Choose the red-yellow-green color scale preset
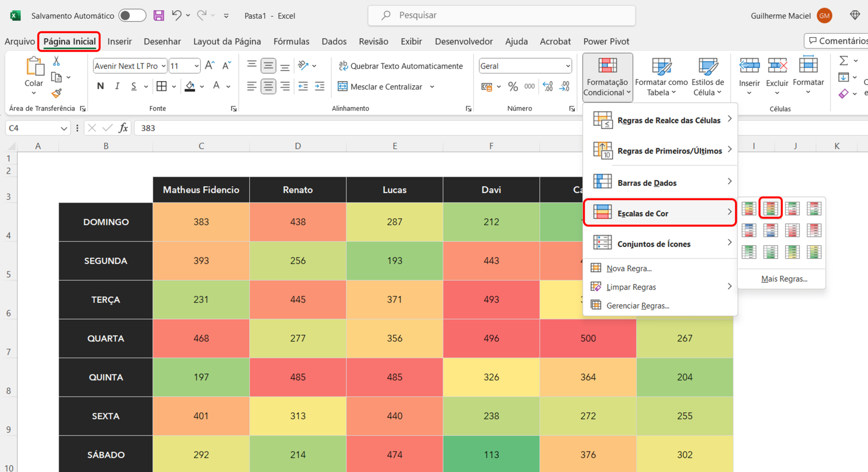The width and height of the screenshot is (868, 472). tap(770, 208)
